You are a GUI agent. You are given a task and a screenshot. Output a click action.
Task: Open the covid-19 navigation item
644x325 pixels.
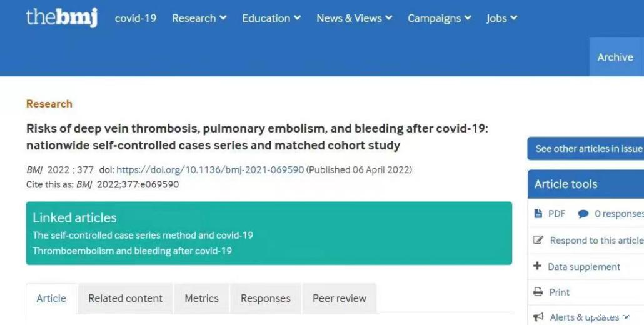pyautogui.click(x=136, y=18)
